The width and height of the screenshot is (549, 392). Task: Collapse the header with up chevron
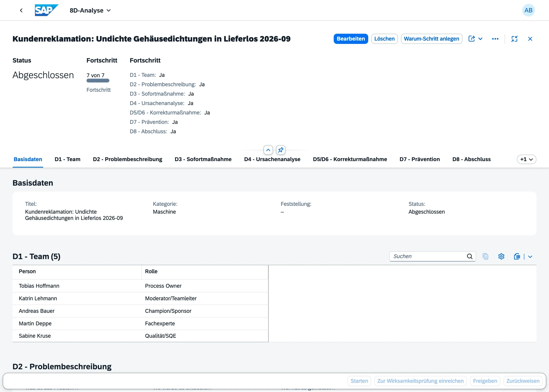click(268, 150)
